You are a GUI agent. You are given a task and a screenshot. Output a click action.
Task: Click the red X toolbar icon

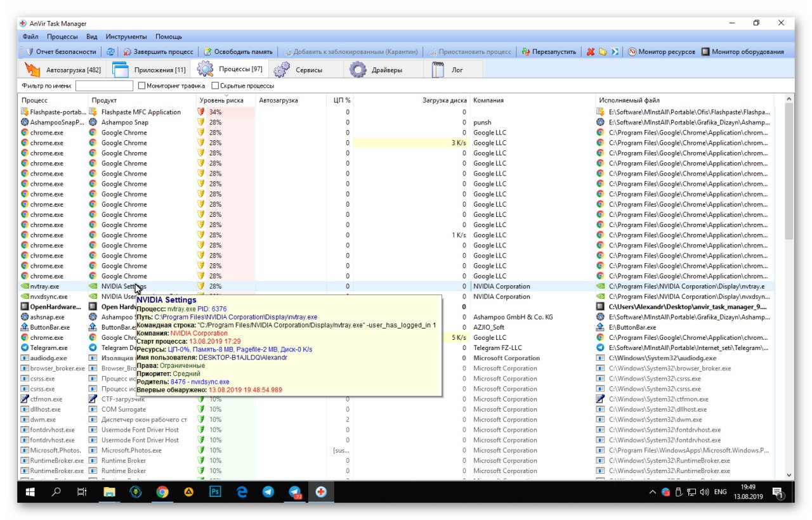click(591, 52)
